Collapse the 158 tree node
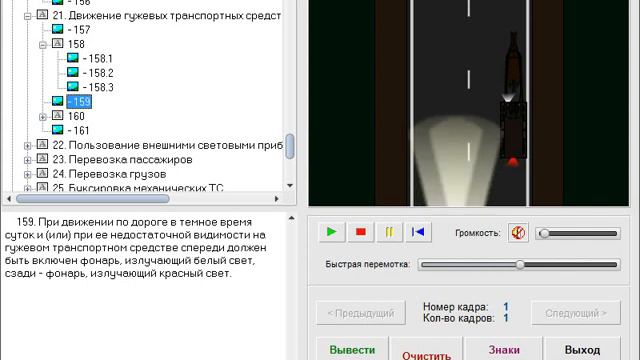Screen dimensions: 640x360 42,45
